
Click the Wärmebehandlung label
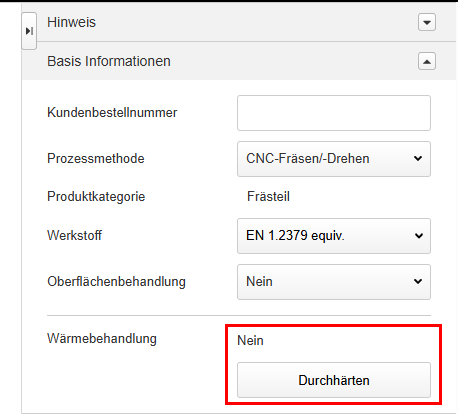(x=102, y=339)
